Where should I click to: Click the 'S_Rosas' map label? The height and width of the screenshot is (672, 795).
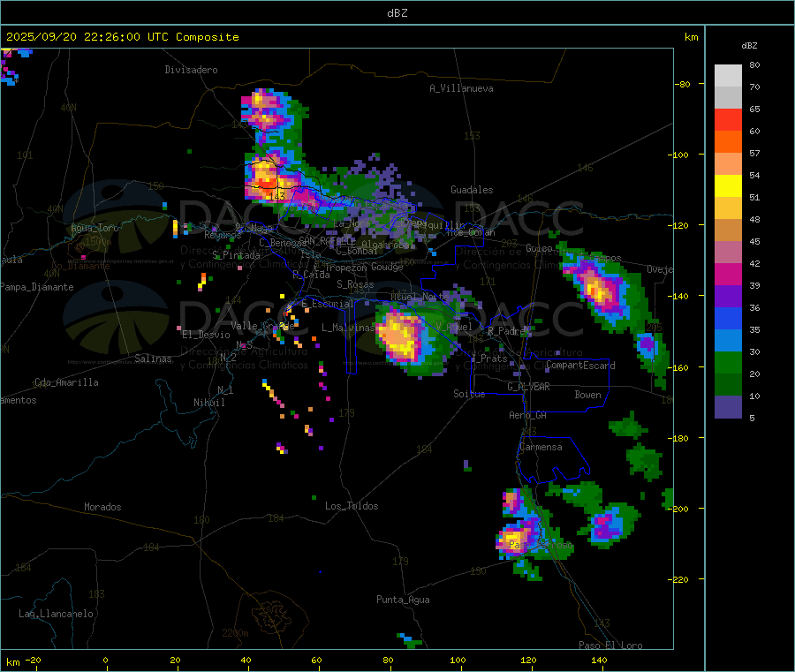(355, 284)
